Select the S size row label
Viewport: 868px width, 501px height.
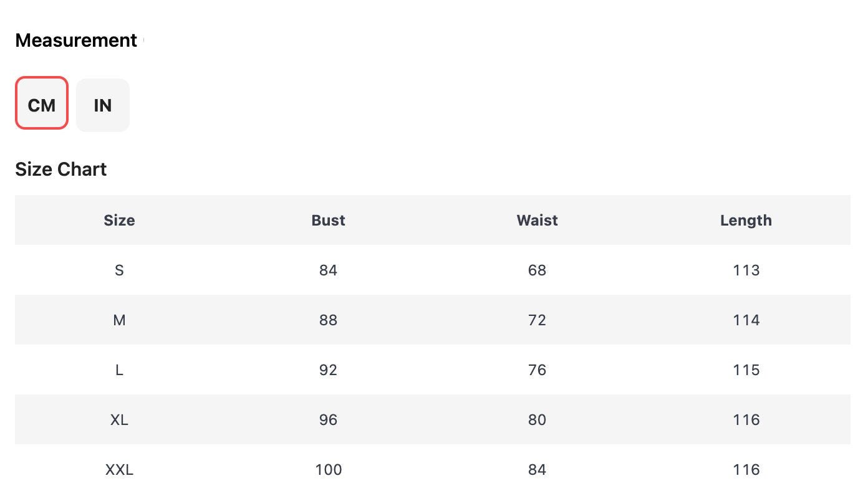tap(119, 270)
